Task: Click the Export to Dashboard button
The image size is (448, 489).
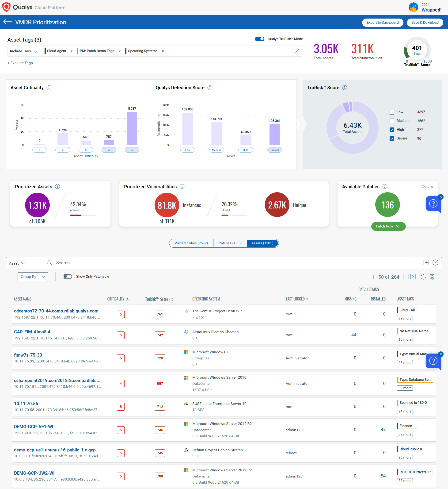Action: (x=382, y=23)
